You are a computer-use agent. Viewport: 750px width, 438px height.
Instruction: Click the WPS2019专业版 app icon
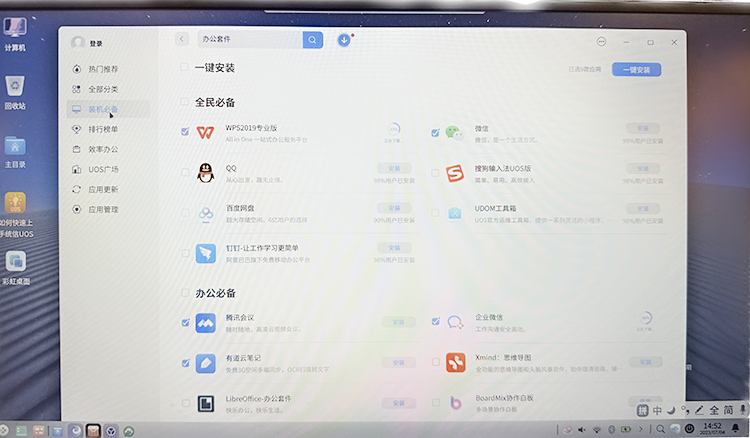[x=205, y=132]
